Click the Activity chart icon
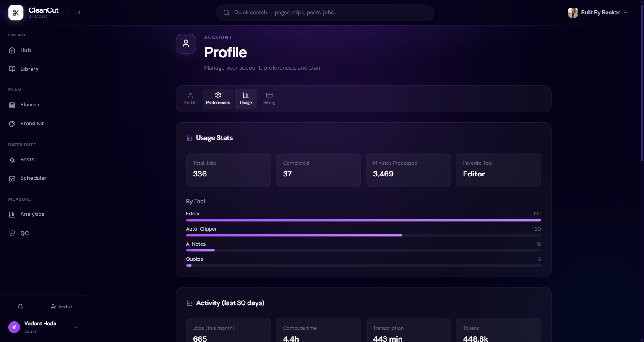Screen dimensions: 644x342 pos(189,303)
